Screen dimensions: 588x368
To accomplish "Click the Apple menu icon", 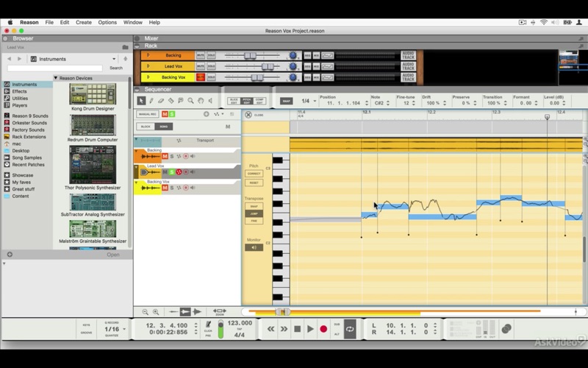I will point(10,22).
